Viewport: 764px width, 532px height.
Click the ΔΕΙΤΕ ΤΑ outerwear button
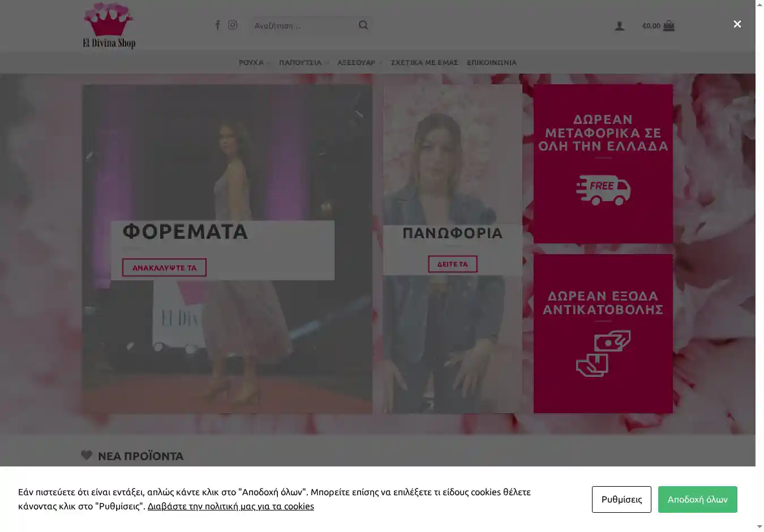[x=453, y=264]
